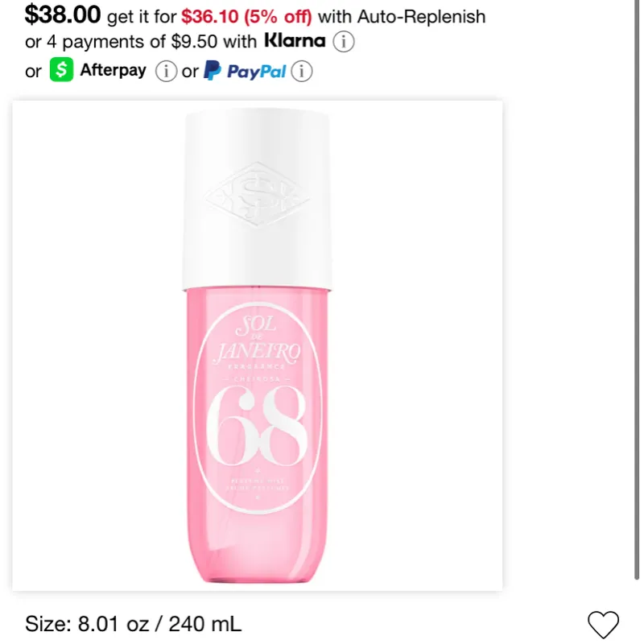The width and height of the screenshot is (644, 644).
Task: Click the "get it for" text beside the price
Action: (x=142, y=17)
